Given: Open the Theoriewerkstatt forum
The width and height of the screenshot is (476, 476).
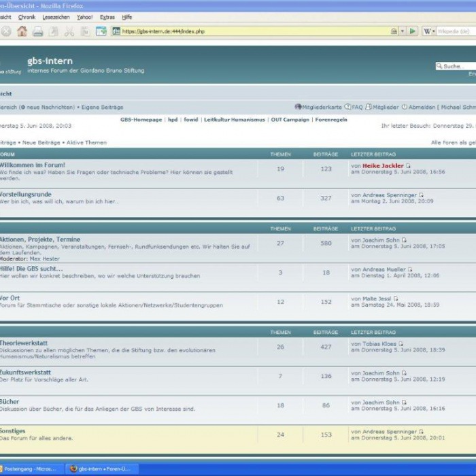Looking at the screenshot, I should click(24, 343).
